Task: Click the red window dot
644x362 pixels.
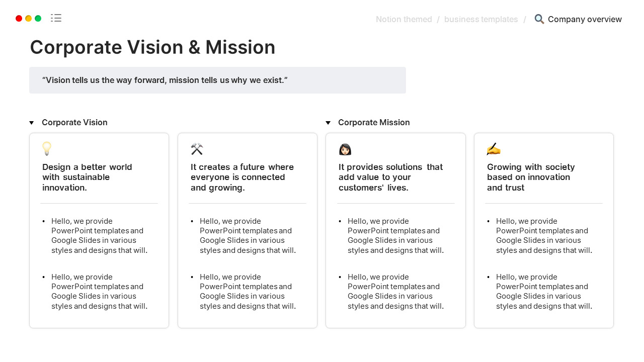Action: point(19,19)
